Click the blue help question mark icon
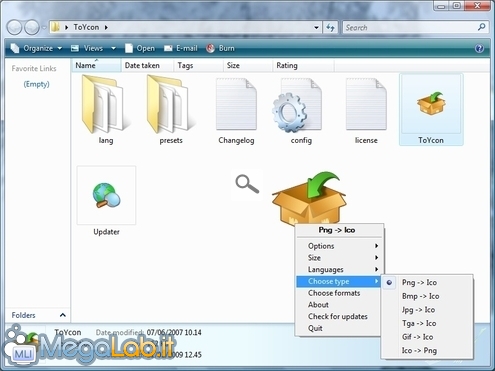Viewport: 495px width, 371px height. click(x=479, y=49)
